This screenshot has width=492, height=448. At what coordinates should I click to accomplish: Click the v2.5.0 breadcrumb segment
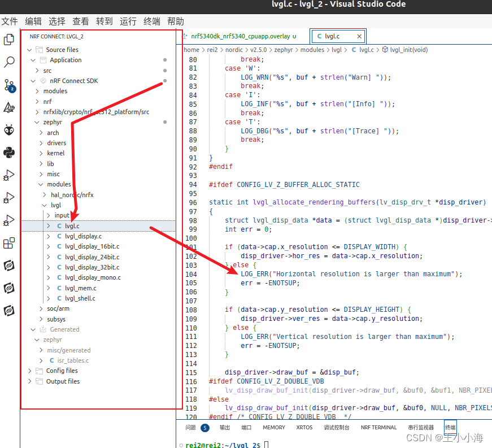(259, 50)
